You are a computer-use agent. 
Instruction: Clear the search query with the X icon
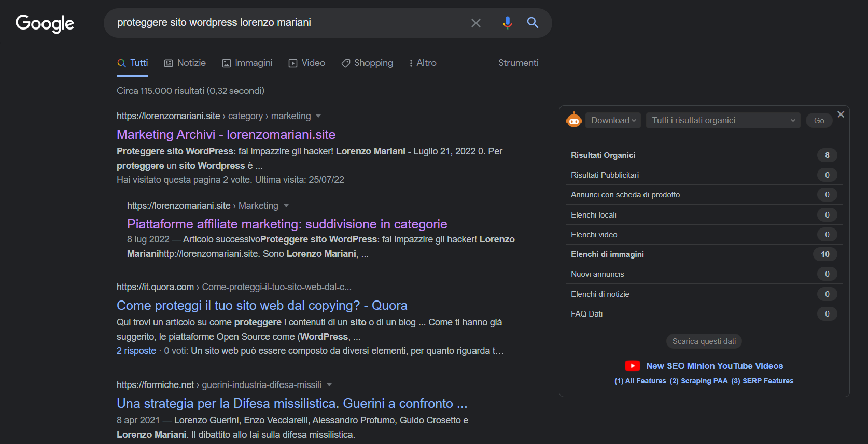pos(475,23)
